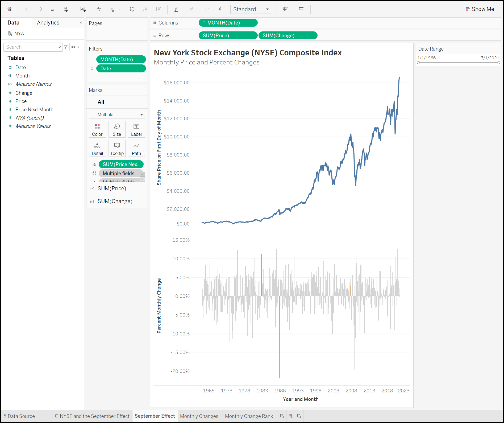Select the Month field in Tables
This screenshot has width=504, height=423.
[22, 76]
